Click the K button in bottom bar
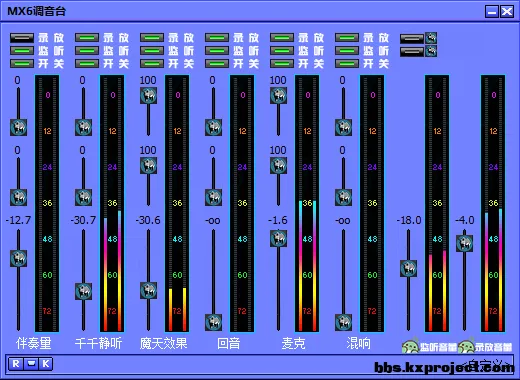520x380 pixels. point(46,364)
